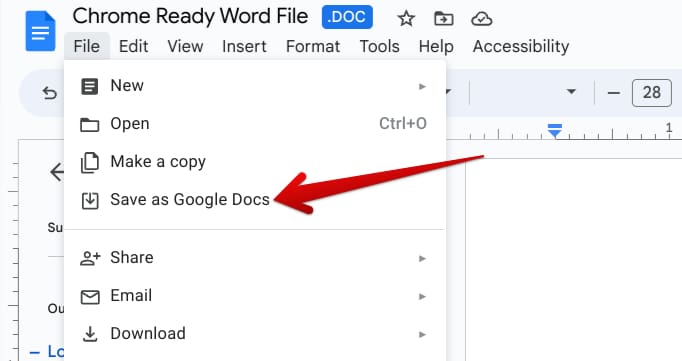Click the Save as Google Docs icon
The image size is (682, 361).
point(90,201)
